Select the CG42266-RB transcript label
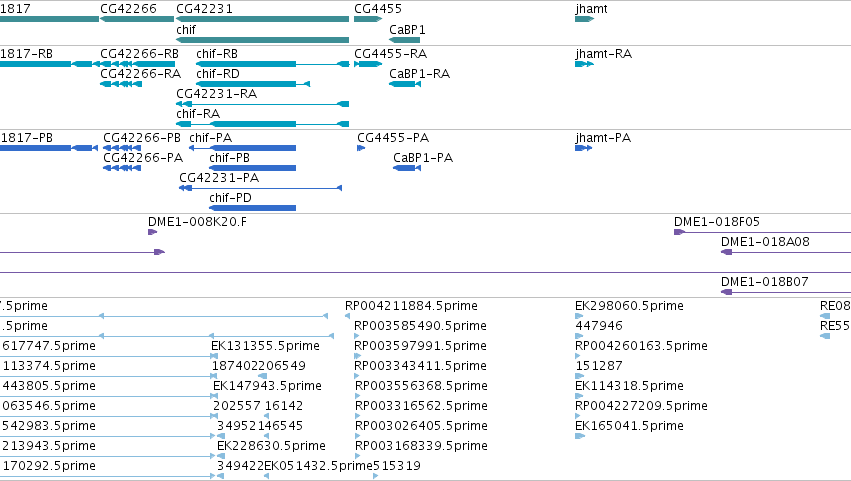851x481 pixels. click(139, 54)
